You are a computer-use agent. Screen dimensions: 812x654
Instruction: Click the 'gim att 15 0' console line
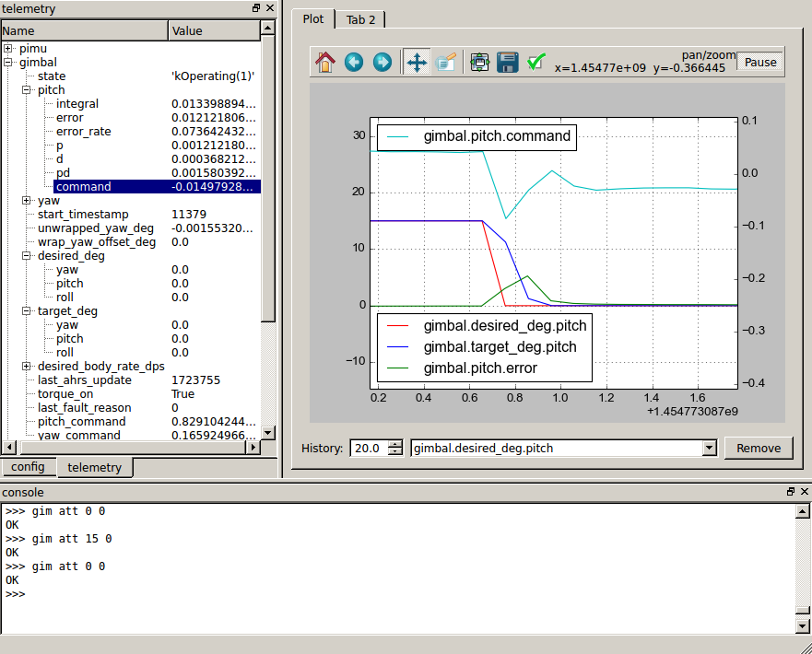[58, 539]
